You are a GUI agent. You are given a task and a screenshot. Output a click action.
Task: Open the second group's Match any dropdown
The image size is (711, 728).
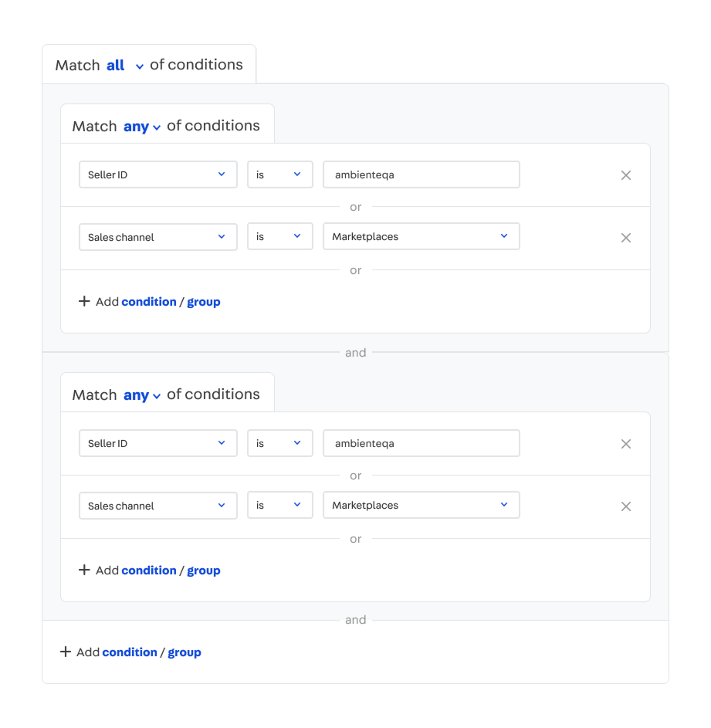coord(142,395)
